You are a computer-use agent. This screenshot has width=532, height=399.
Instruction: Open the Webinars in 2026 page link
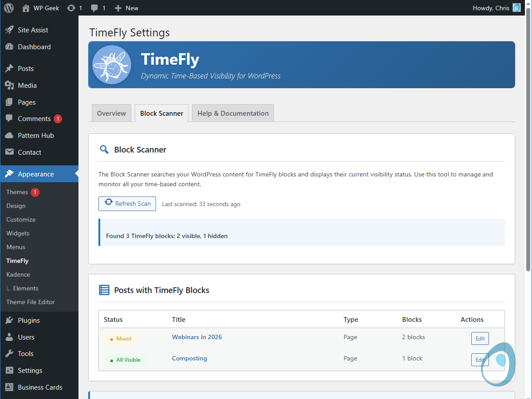[x=197, y=337]
